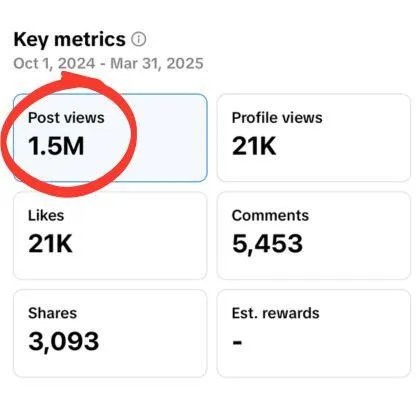Click the Profile views label text

click(277, 118)
